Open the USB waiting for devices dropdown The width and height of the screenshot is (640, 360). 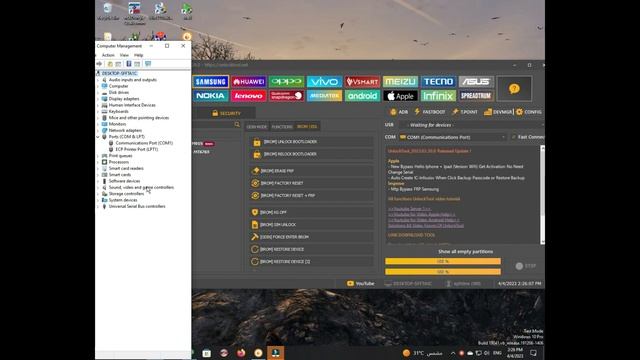coord(473,125)
